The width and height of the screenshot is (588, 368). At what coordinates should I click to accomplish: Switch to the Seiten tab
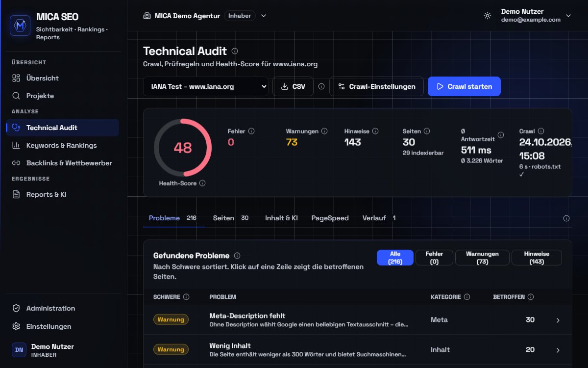click(x=231, y=218)
